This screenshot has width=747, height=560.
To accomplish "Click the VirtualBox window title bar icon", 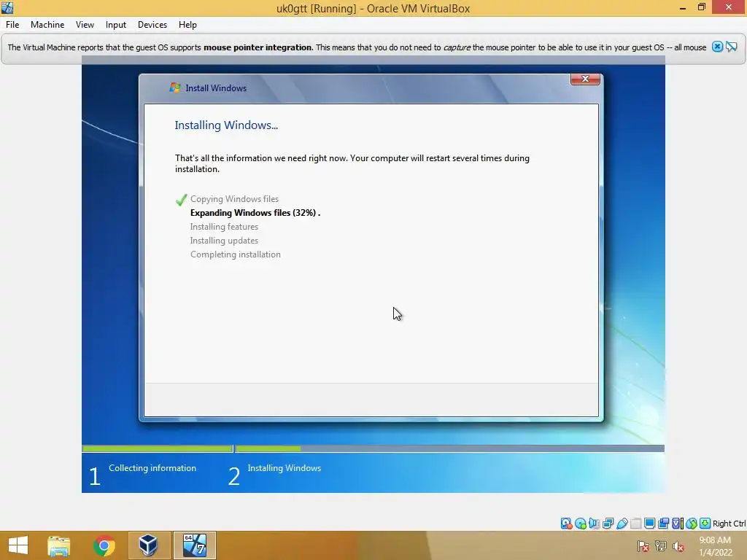I will coord(7,7).
